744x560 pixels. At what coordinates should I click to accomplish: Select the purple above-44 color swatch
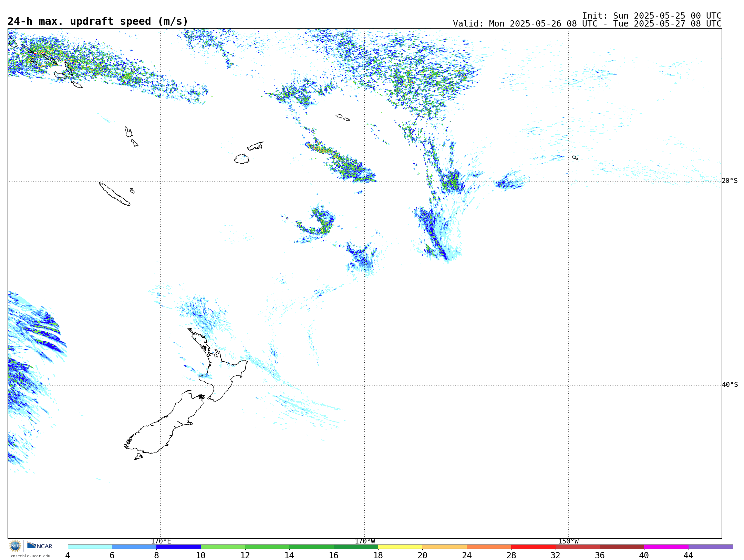click(x=711, y=547)
